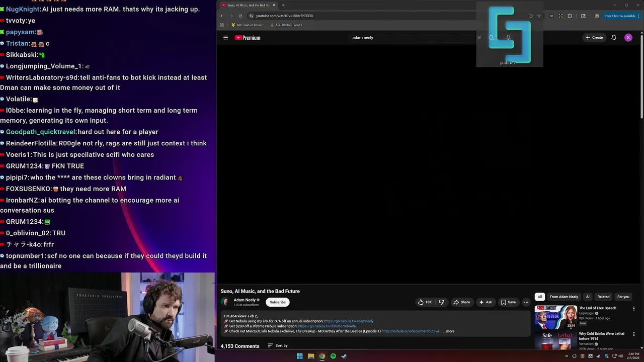Open Adam Neely channel avatar
Screen dimensions: 644x362
coord(225,302)
